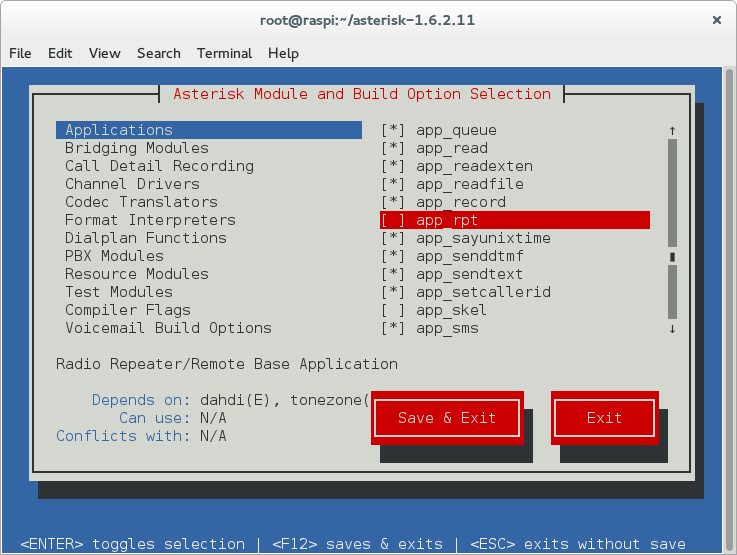Click the dialog title 'Asterisk Module and Build Option Selection'
Viewport: 737px width, 555px height.
click(362, 94)
